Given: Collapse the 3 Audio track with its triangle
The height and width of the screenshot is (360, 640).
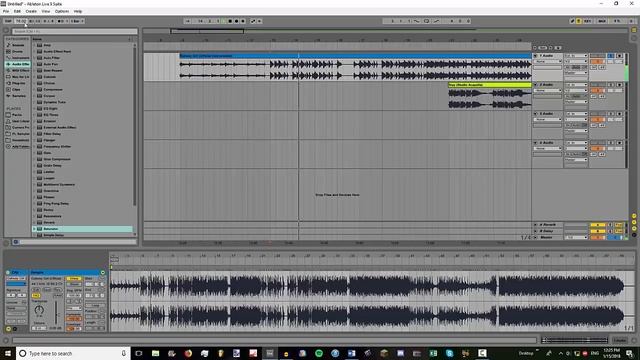Looking at the screenshot, I should (536, 113).
